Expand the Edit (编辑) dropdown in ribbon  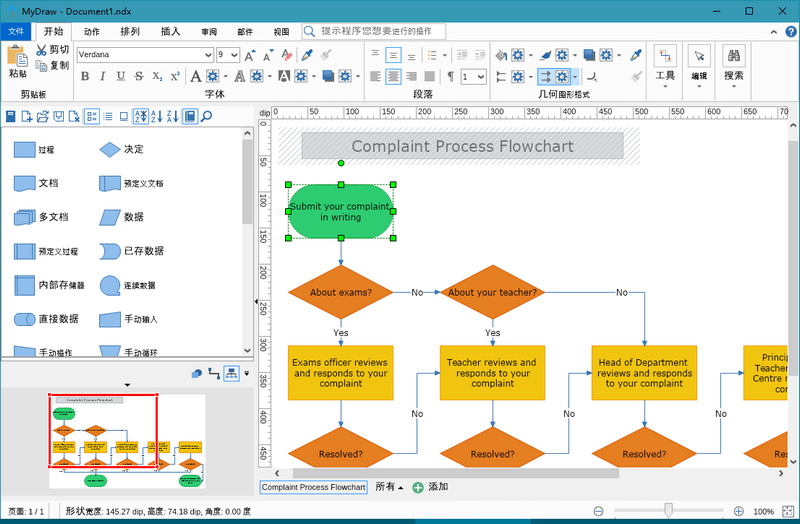[699, 86]
